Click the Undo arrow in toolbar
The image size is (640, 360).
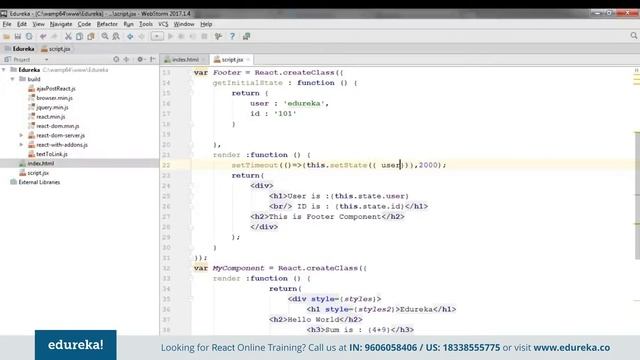tap(43, 37)
